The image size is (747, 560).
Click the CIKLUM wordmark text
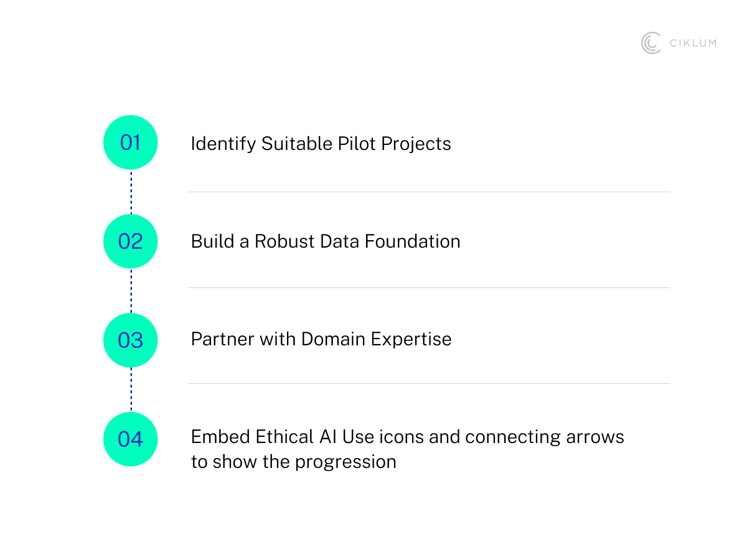692,43
